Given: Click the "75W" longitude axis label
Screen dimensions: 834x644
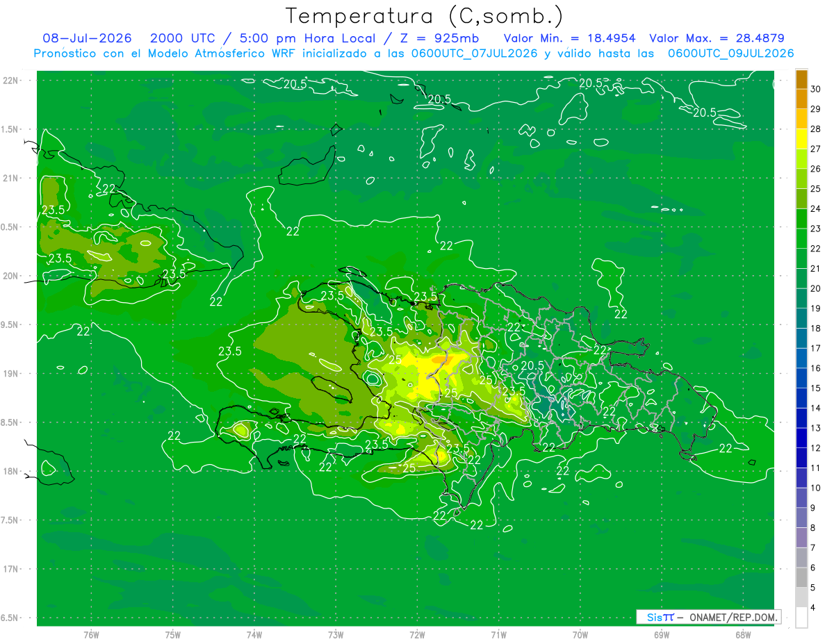Looking at the screenshot, I should coord(173,634).
